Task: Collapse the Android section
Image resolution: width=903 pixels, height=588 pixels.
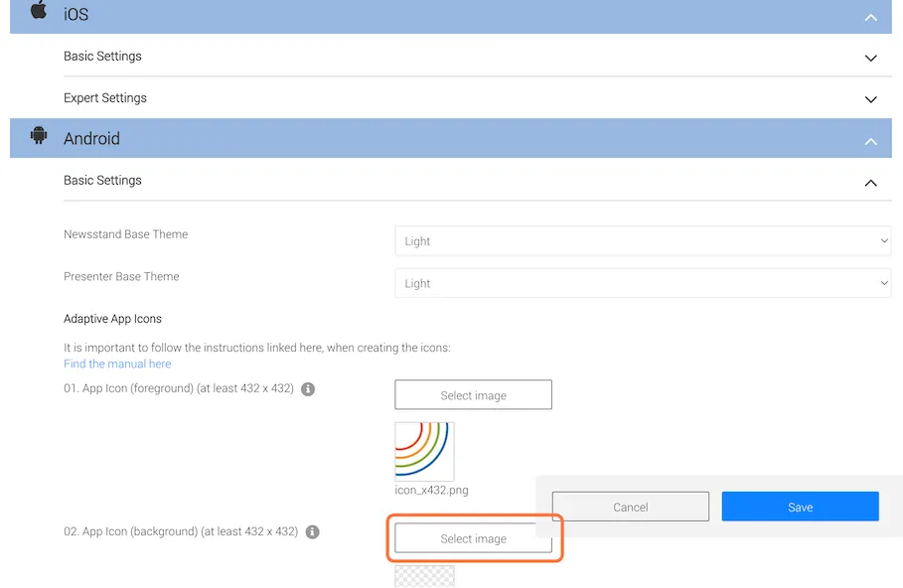Action: click(871, 142)
